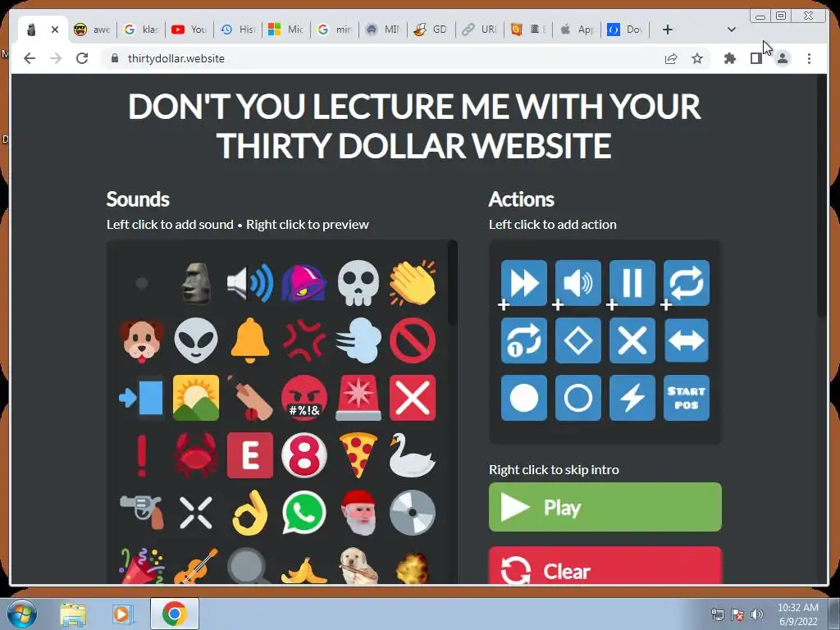Add the loop arrows action

(687, 283)
